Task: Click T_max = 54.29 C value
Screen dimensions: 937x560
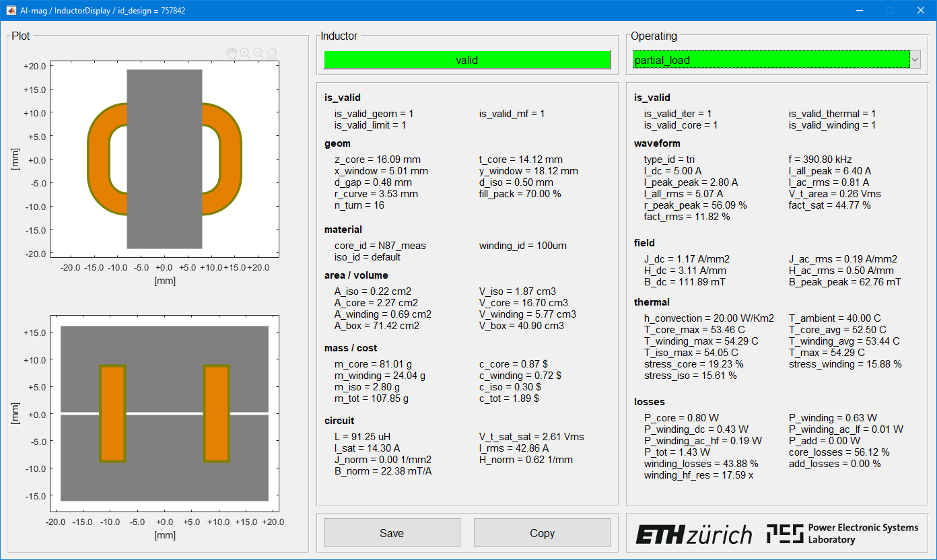Action: point(827,353)
